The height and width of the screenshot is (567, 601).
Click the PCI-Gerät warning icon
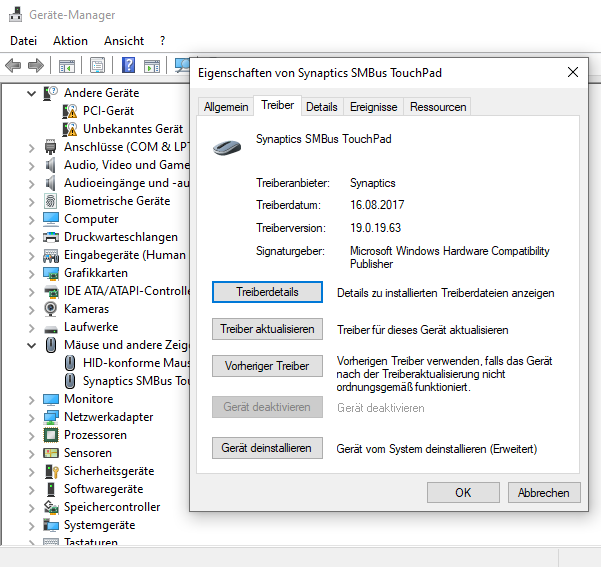tap(70, 111)
